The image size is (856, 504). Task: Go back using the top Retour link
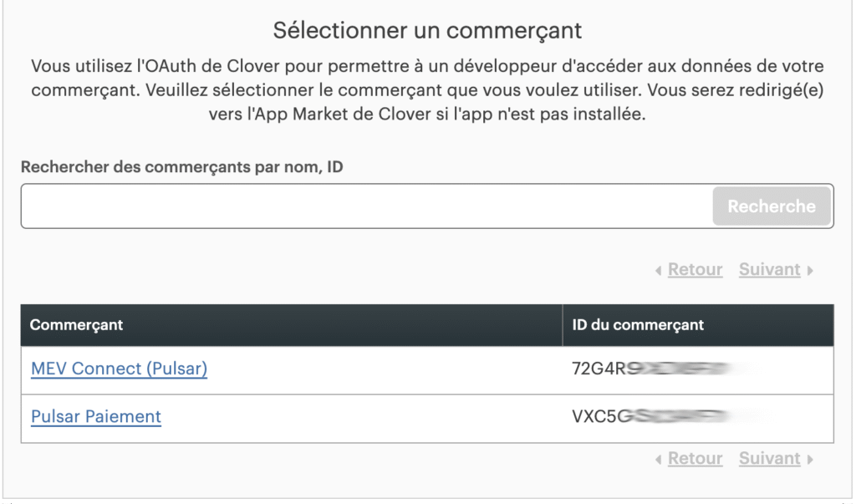(x=695, y=270)
